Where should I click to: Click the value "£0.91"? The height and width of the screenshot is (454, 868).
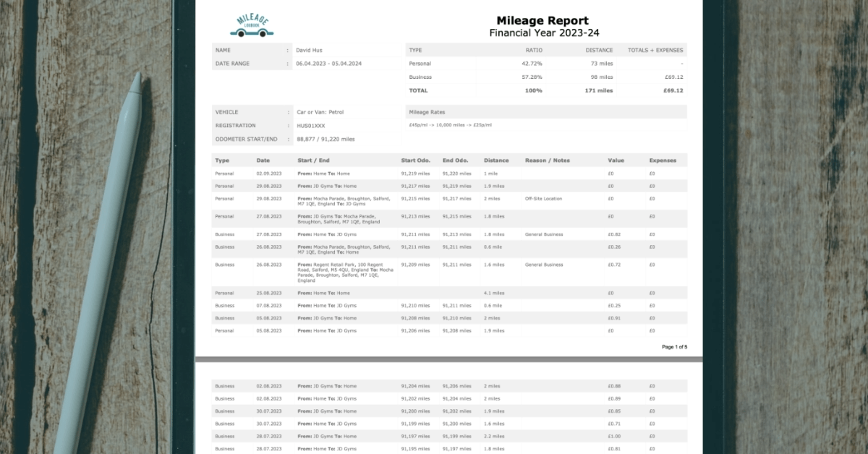614,318
